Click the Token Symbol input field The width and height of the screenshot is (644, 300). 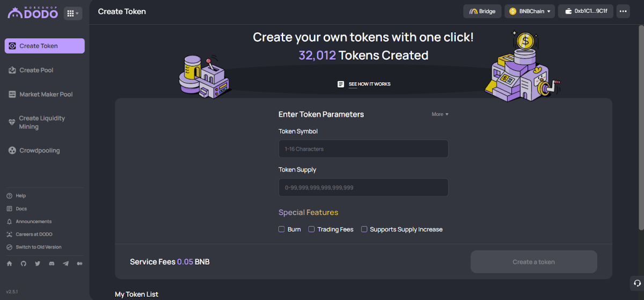363,149
